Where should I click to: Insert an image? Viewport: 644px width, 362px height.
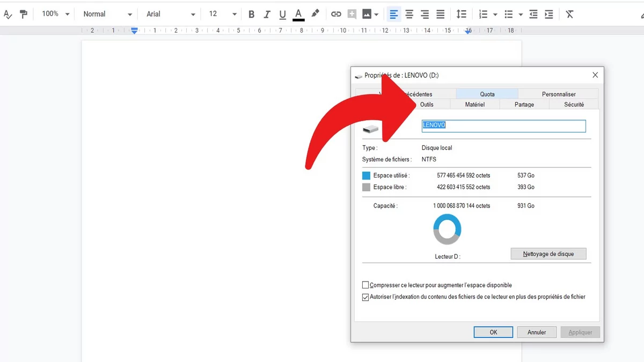pos(368,14)
